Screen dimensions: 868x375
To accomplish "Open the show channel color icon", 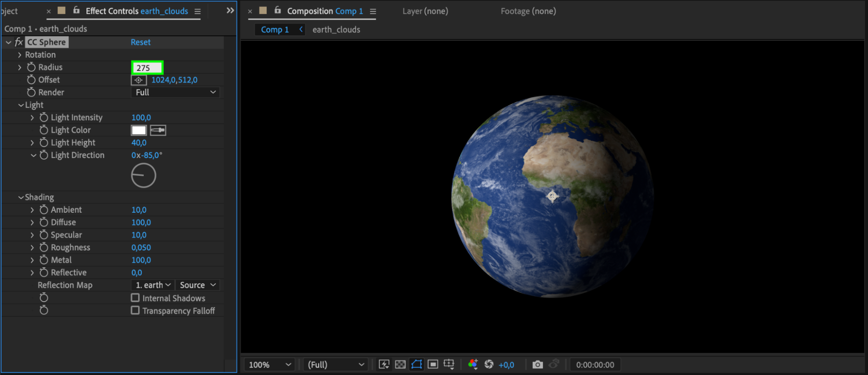I will (x=473, y=365).
